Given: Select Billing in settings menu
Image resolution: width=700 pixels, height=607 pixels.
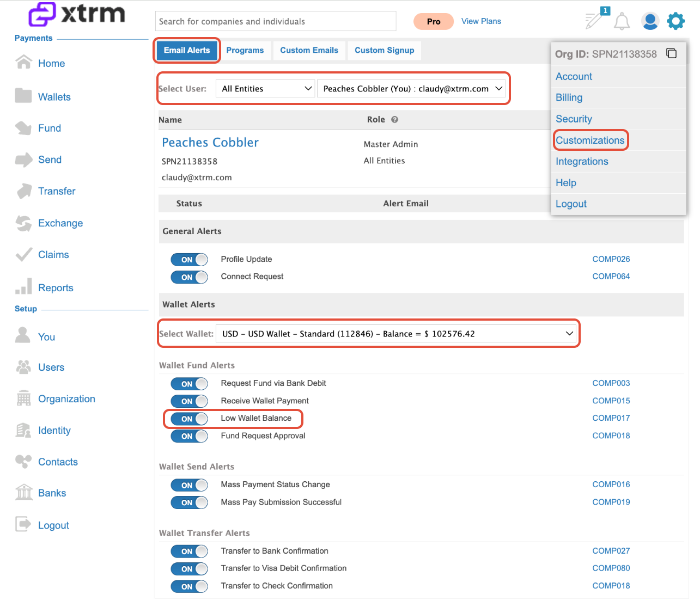Looking at the screenshot, I should pyautogui.click(x=569, y=97).
